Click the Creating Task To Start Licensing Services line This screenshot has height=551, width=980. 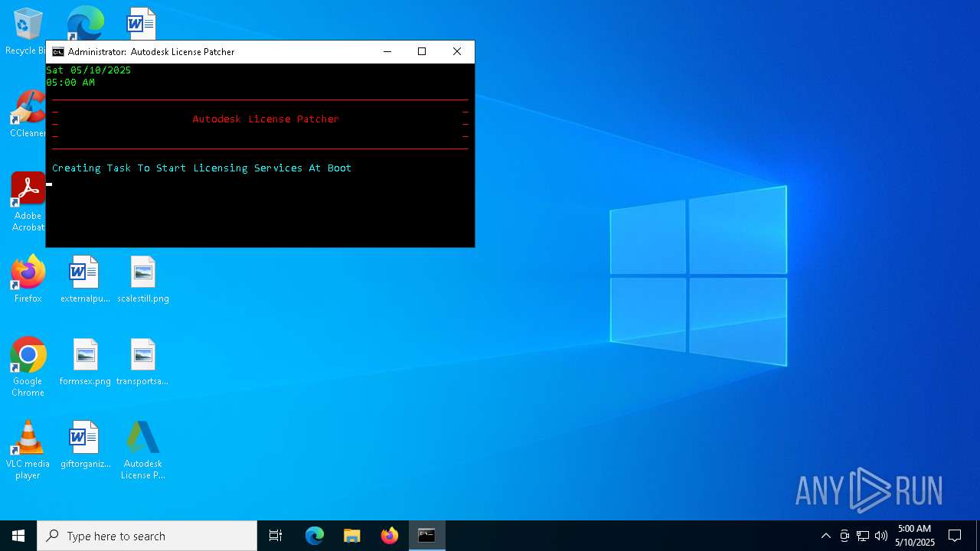coord(201,168)
